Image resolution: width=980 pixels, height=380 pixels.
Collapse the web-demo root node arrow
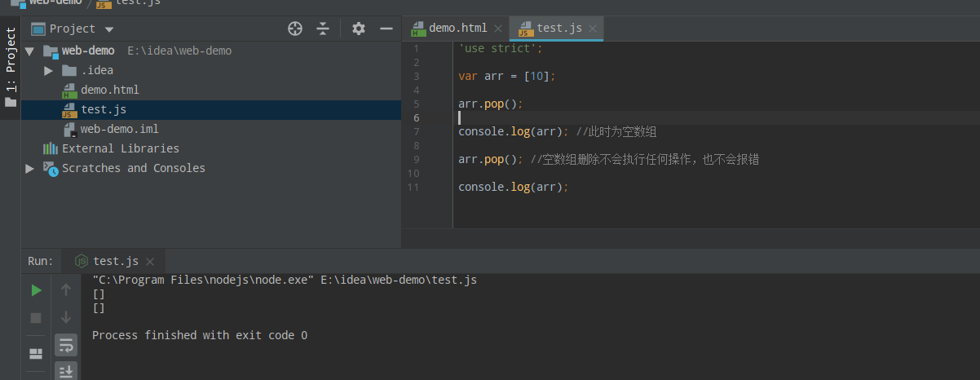(x=29, y=51)
